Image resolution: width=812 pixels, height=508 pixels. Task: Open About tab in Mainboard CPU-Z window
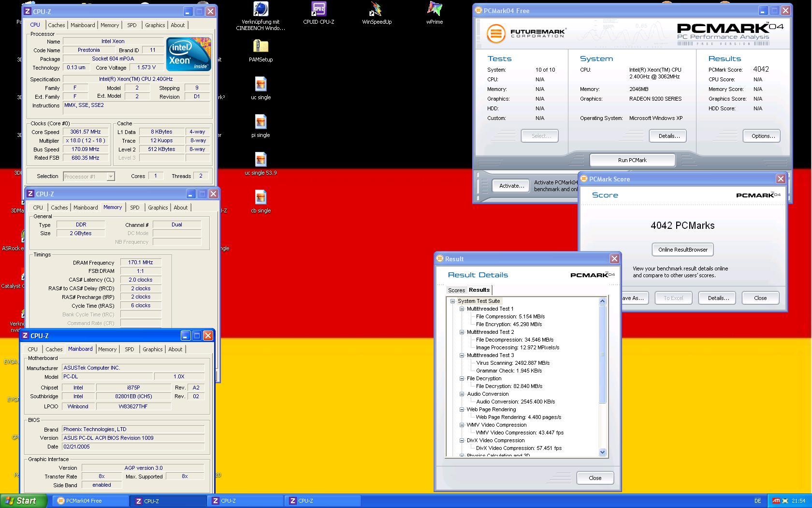pos(175,349)
